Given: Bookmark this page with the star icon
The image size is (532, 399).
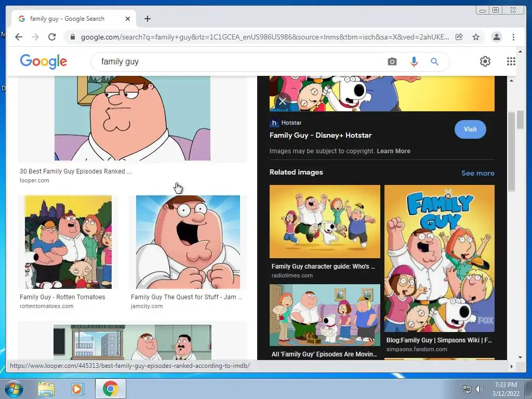Looking at the screenshot, I should [476, 37].
